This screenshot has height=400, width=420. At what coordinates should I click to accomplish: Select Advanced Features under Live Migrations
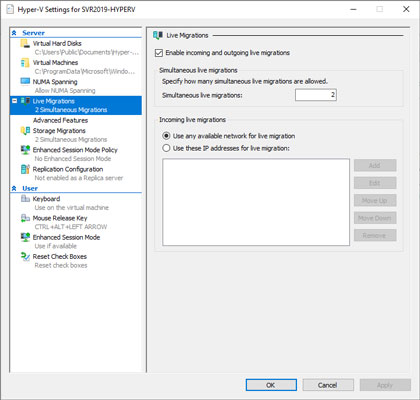pyautogui.click(x=60, y=120)
